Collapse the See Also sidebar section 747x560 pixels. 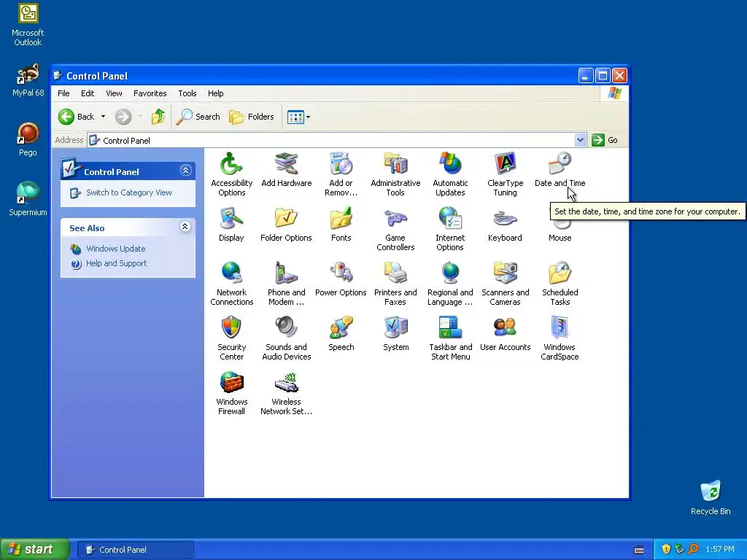coord(185,227)
